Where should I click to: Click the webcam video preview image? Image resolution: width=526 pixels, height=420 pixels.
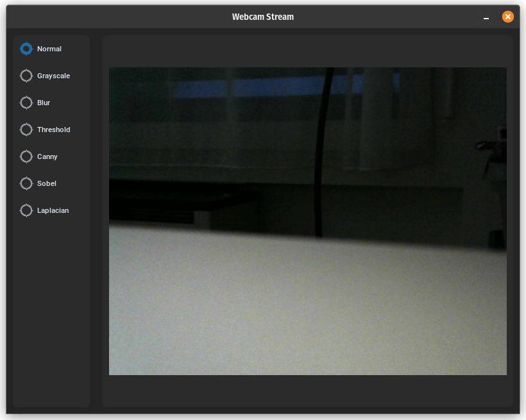coord(308,221)
